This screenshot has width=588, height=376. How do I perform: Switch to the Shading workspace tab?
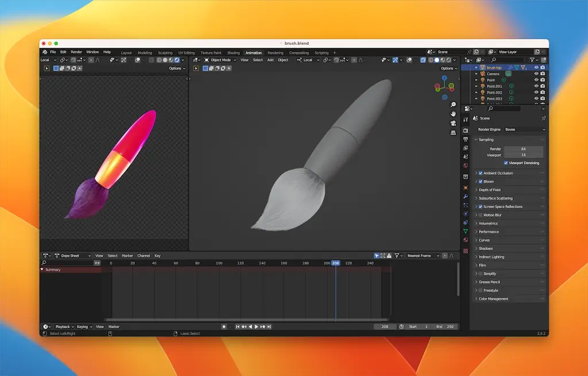point(233,52)
